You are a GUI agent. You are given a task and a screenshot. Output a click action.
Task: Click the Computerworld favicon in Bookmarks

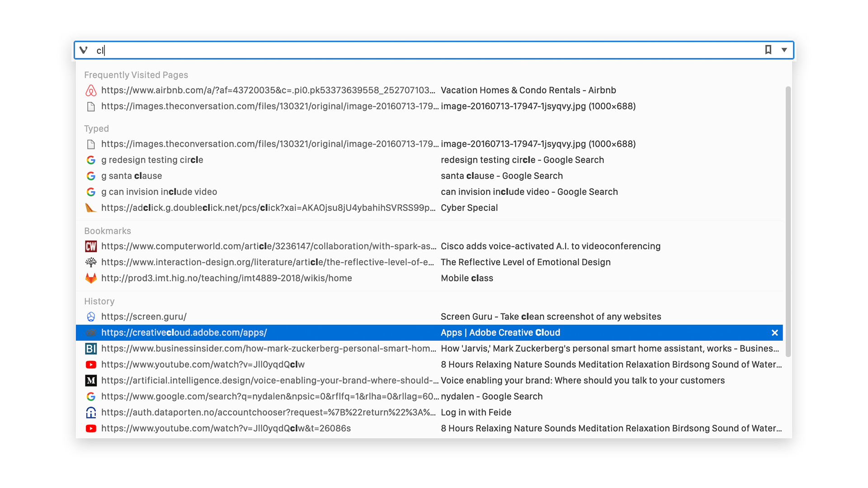[91, 246]
